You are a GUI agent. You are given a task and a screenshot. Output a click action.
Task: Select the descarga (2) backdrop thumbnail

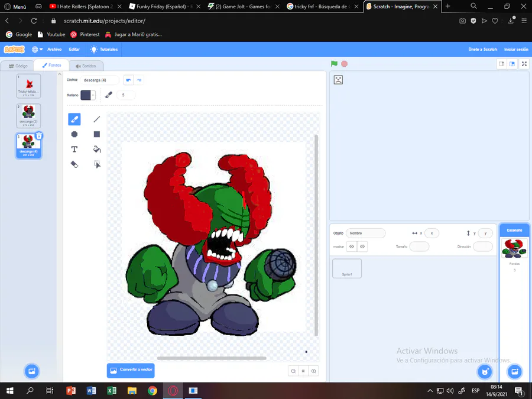point(28,116)
